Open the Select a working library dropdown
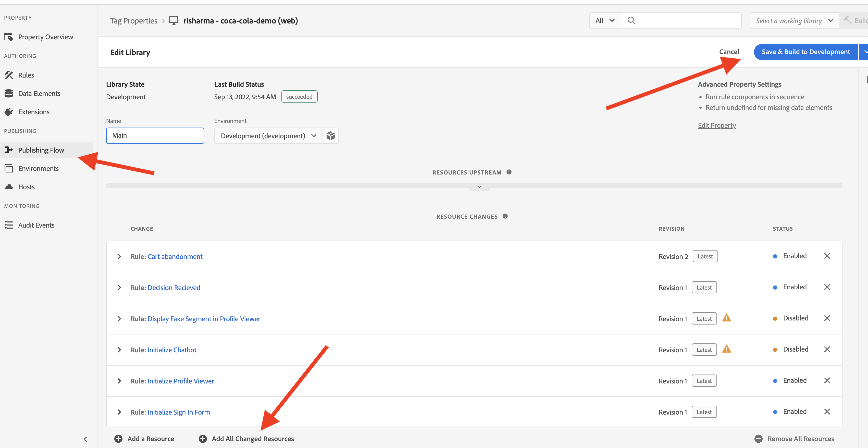 coord(794,21)
